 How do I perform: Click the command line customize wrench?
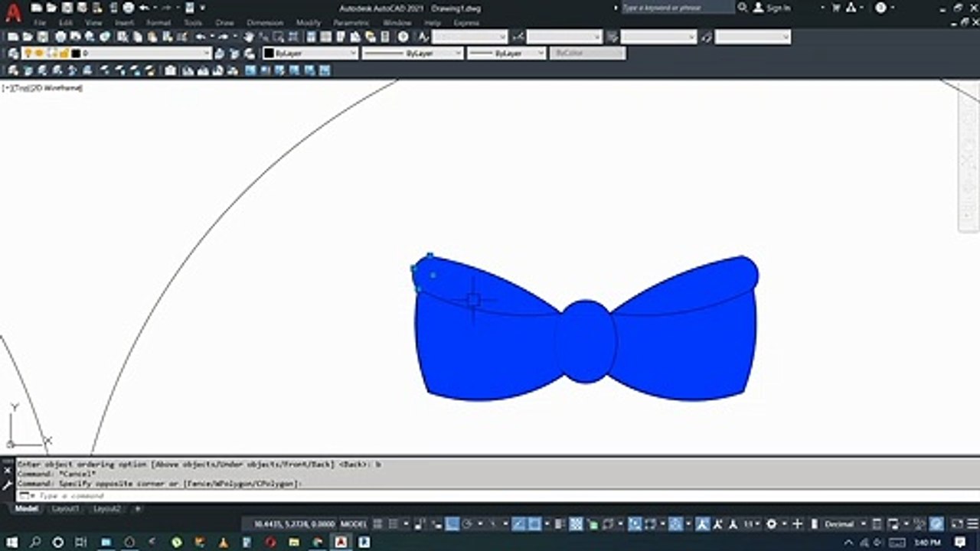pos(8,485)
